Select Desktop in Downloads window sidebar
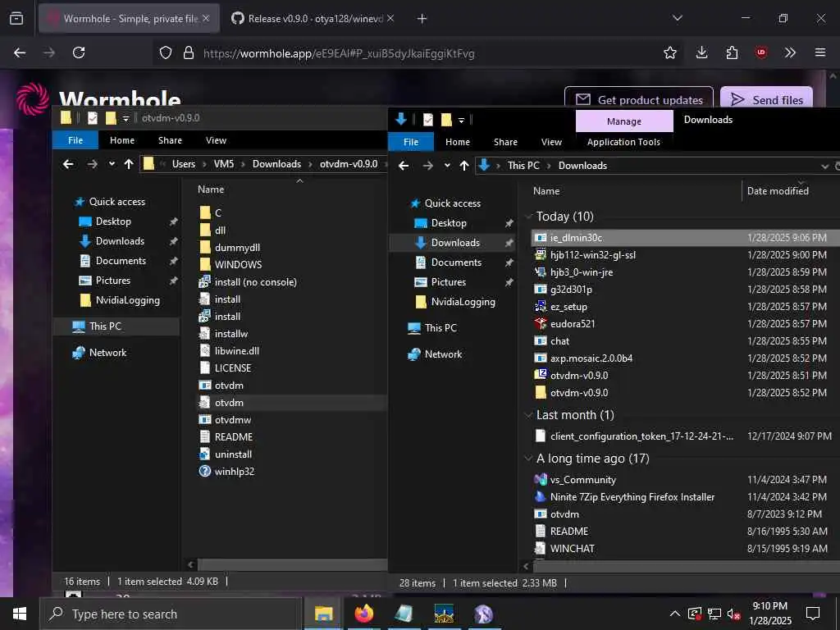The image size is (840, 630). 449,223
